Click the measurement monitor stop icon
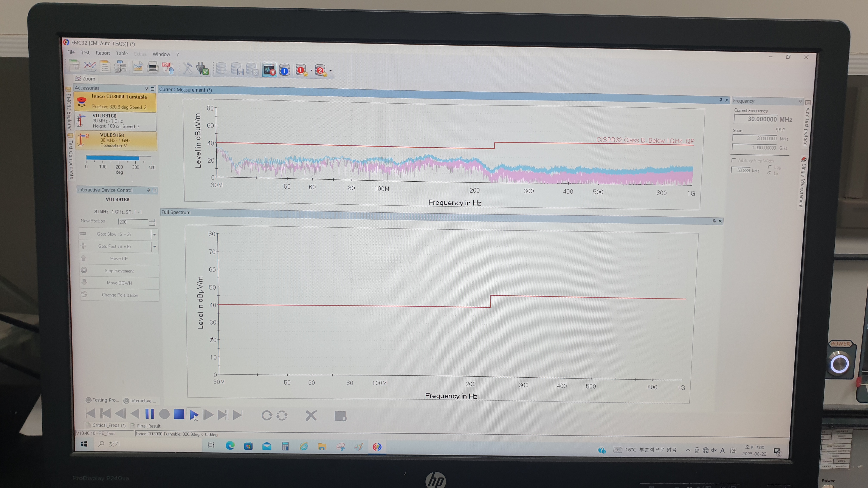Screen dimensions: 868x488 pos(270,70)
